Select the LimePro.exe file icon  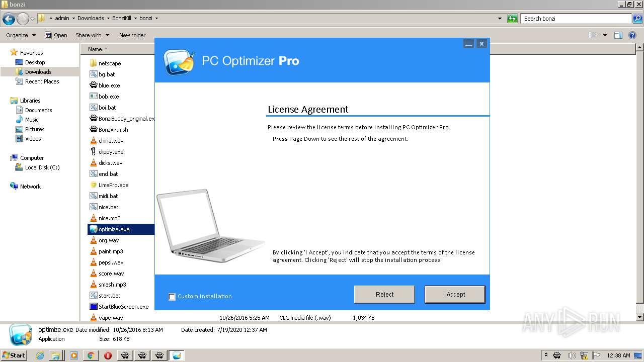coord(93,185)
